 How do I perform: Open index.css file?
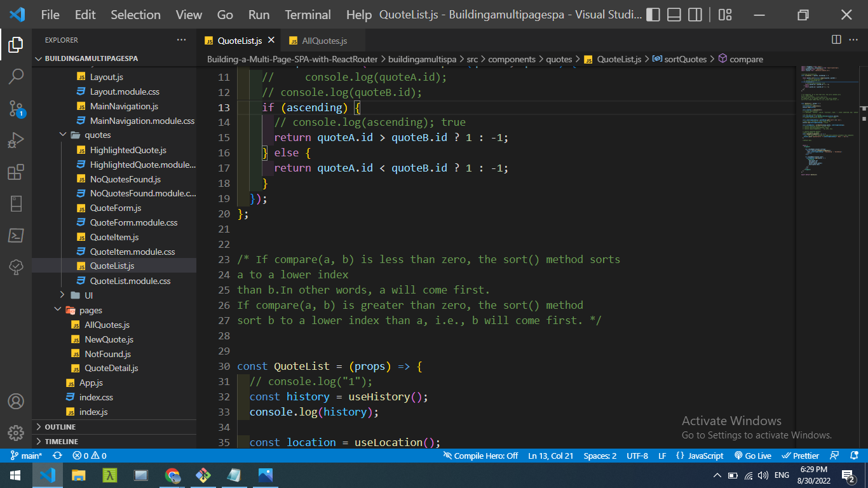point(96,398)
